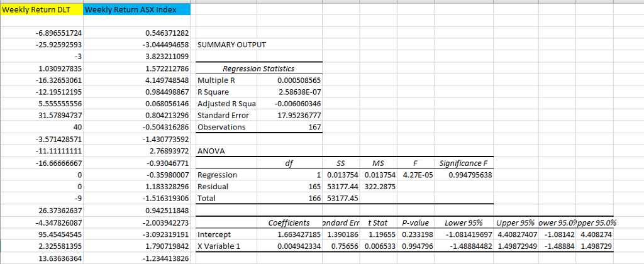
Task: Click the Residual row label
Action: 213,187
